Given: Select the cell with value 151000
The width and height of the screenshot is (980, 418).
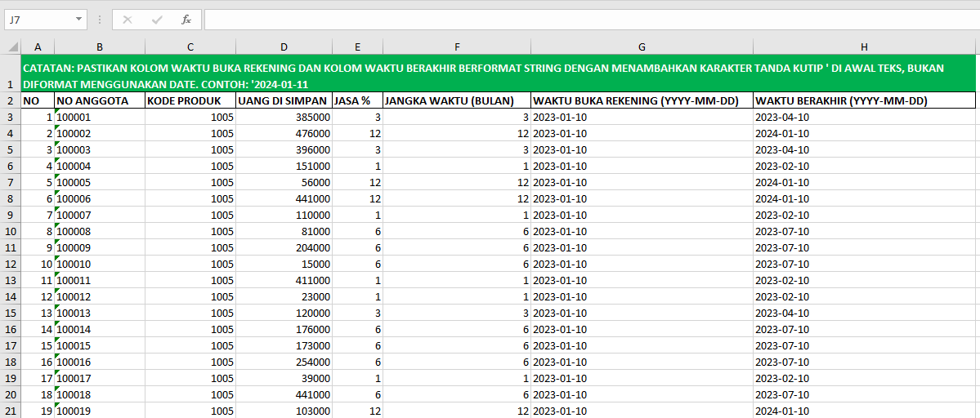Looking at the screenshot, I should (284, 166).
